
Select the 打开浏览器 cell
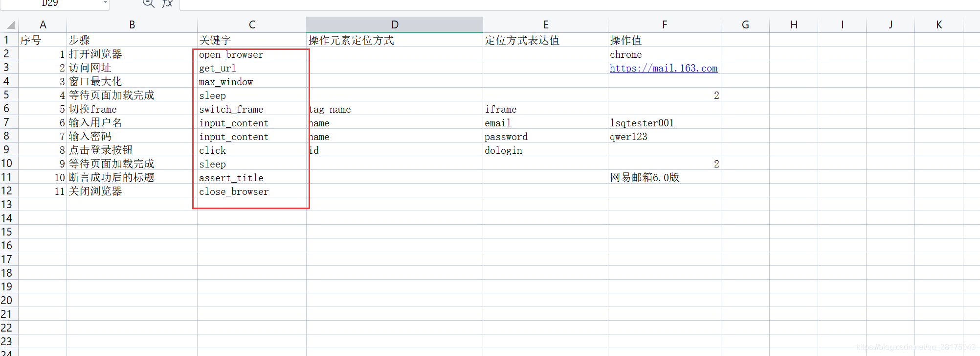click(x=132, y=54)
